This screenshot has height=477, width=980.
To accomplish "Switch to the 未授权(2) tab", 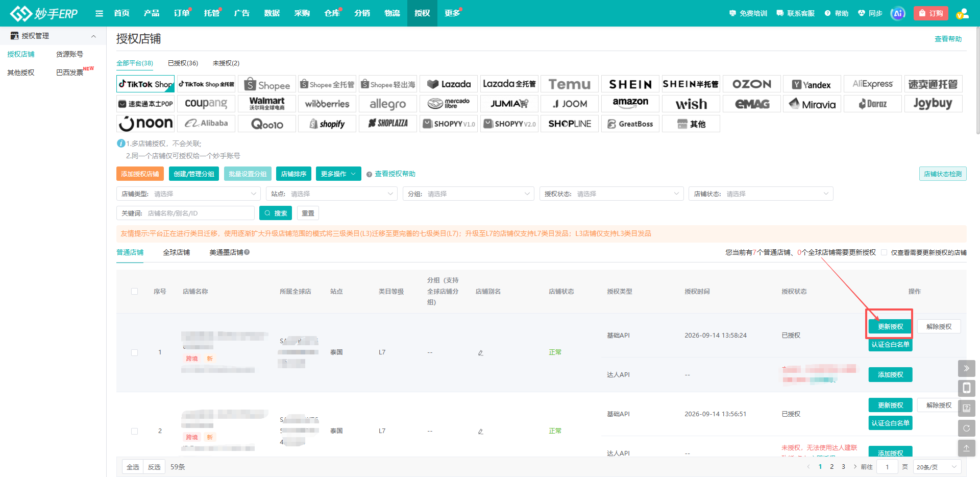I will (x=226, y=63).
